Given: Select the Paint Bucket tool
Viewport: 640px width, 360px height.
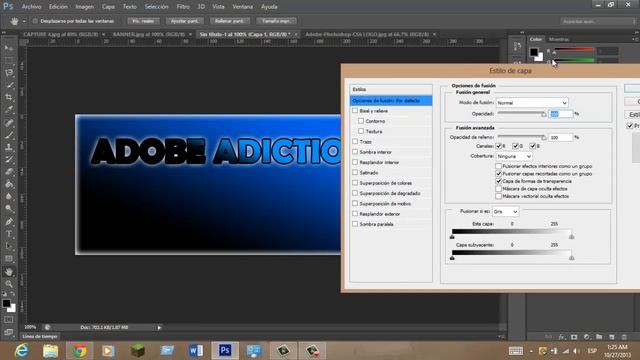Looking at the screenshot, I should tap(9, 184).
